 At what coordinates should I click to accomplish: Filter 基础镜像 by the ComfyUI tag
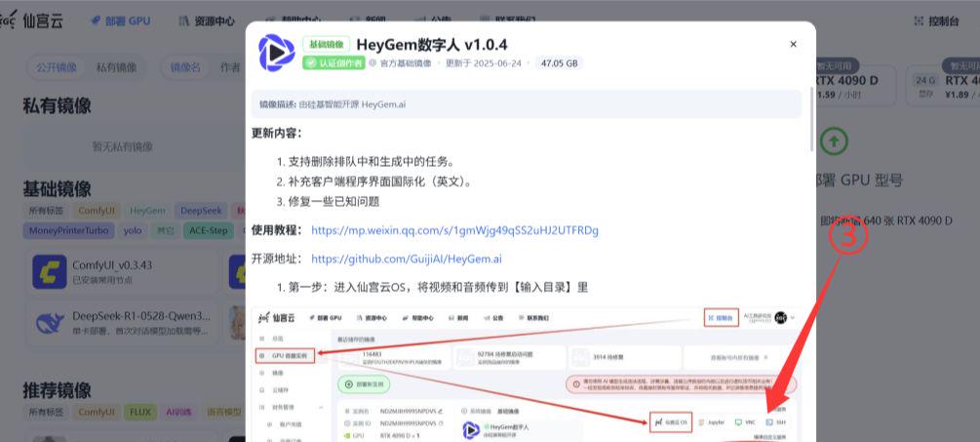pyautogui.click(x=97, y=211)
